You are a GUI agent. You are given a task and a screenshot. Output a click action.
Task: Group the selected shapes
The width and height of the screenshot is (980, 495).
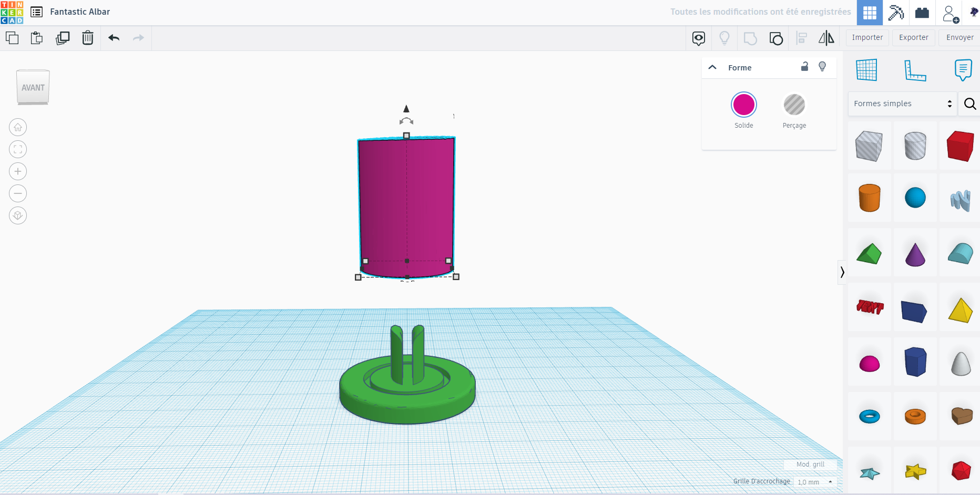tap(750, 38)
